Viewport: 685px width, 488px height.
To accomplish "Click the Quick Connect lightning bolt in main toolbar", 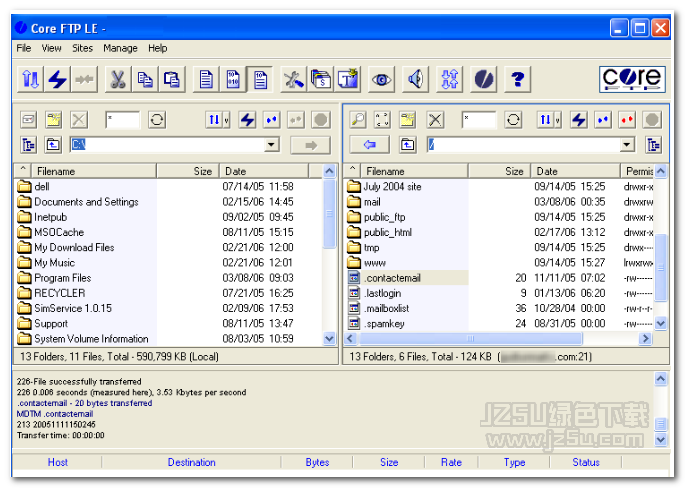I will [x=57, y=80].
